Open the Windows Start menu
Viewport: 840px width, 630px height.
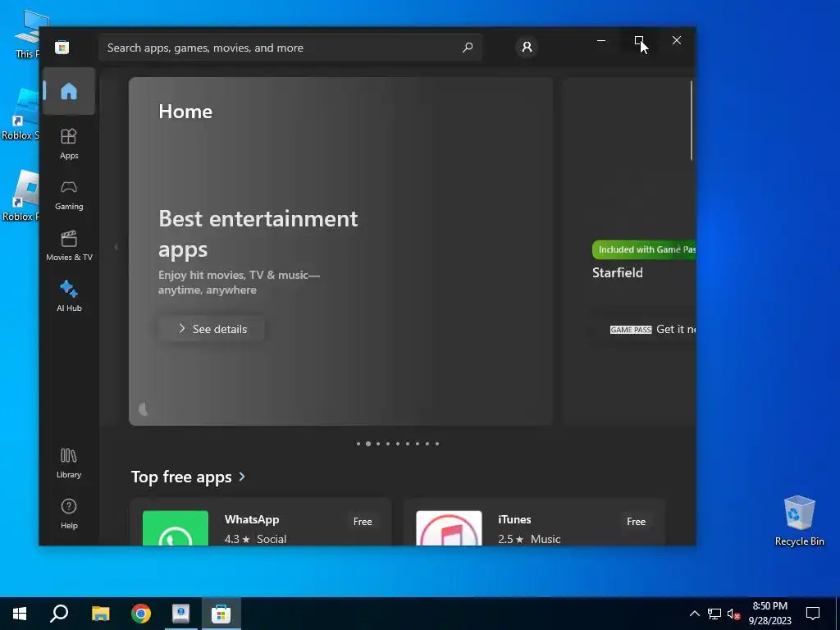[20, 614]
